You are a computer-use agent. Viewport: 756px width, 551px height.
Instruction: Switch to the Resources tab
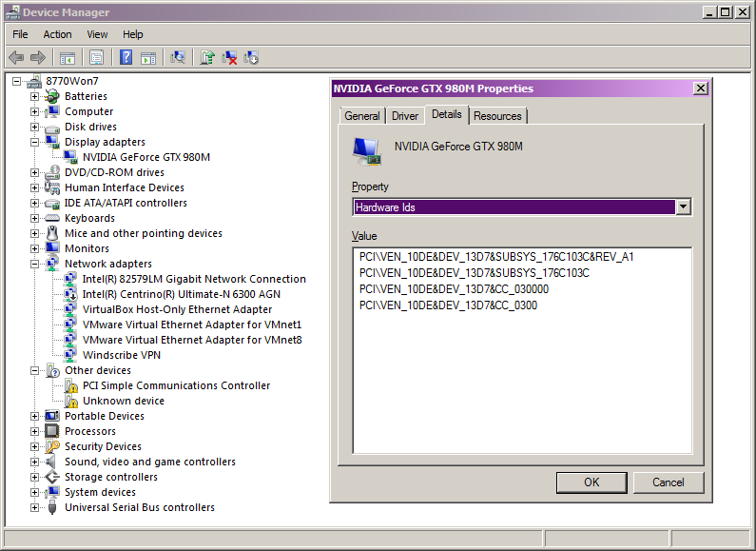click(x=497, y=116)
